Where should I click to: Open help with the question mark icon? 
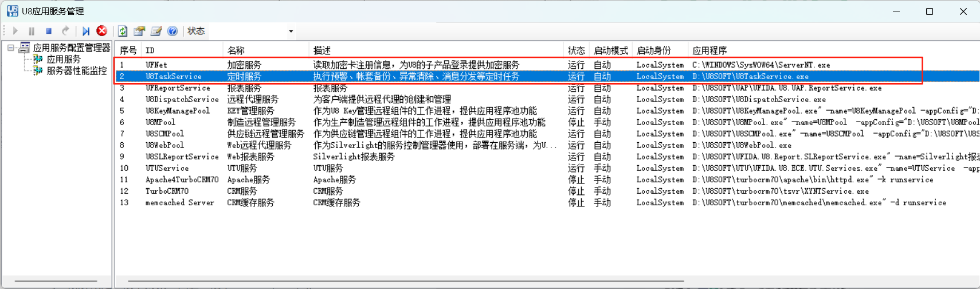(173, 31)
